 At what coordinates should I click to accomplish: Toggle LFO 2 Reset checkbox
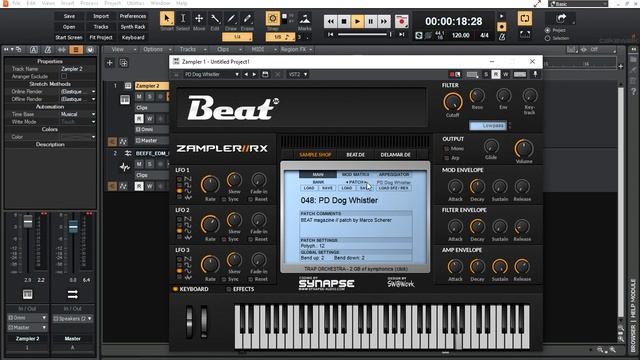point(251,240)
